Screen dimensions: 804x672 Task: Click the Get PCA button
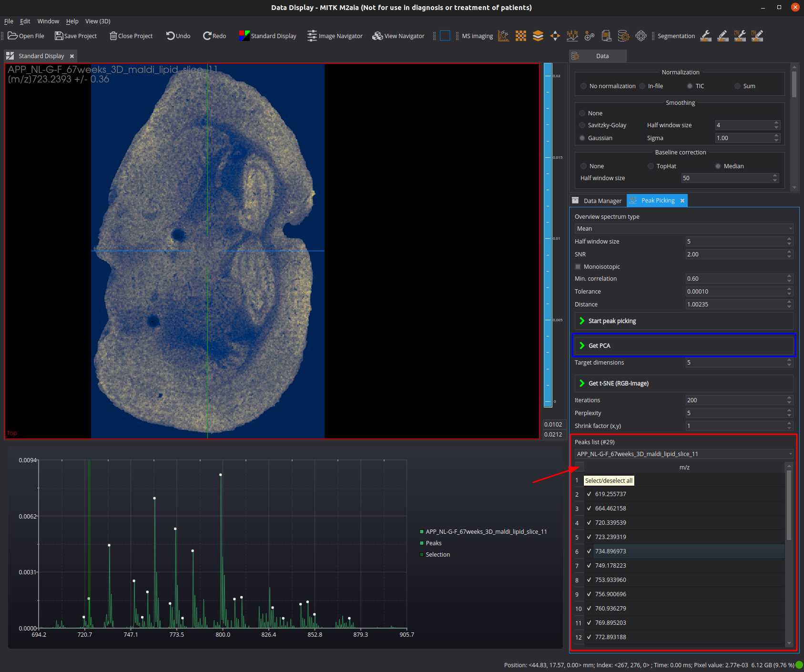[684, 346]
